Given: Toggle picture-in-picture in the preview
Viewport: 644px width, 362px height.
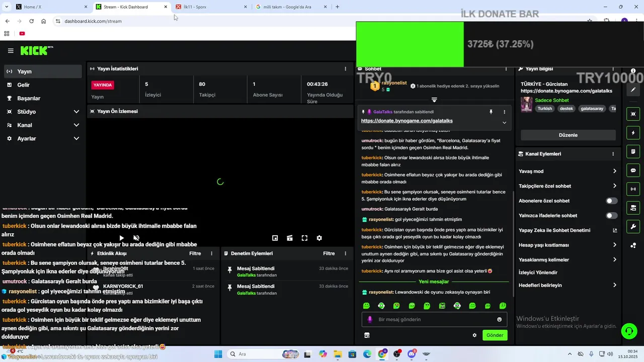Looking at the screenshot, I should point(275,238).
